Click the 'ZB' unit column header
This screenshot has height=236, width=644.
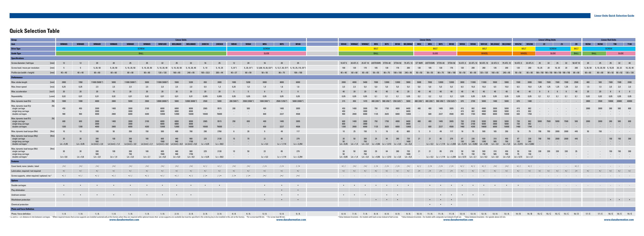coord(576,44)
